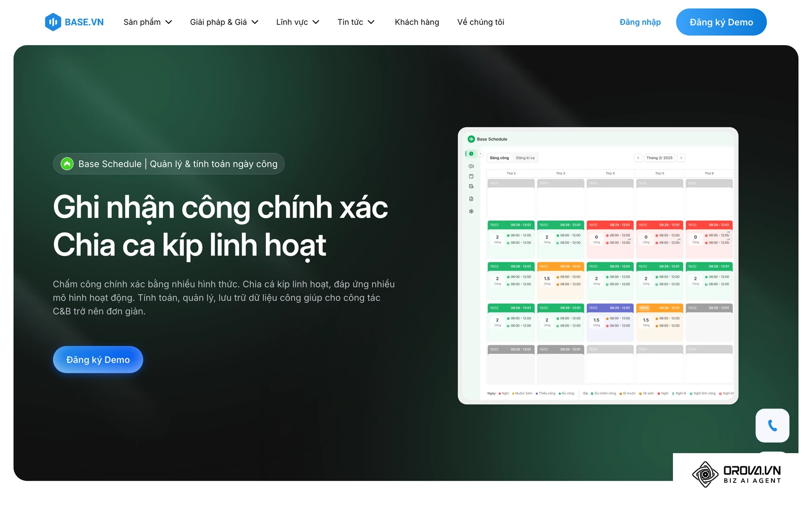812x508 pixels.
Task: Click the BASE.VN logo in the header
Action: [x=74, y=22]
